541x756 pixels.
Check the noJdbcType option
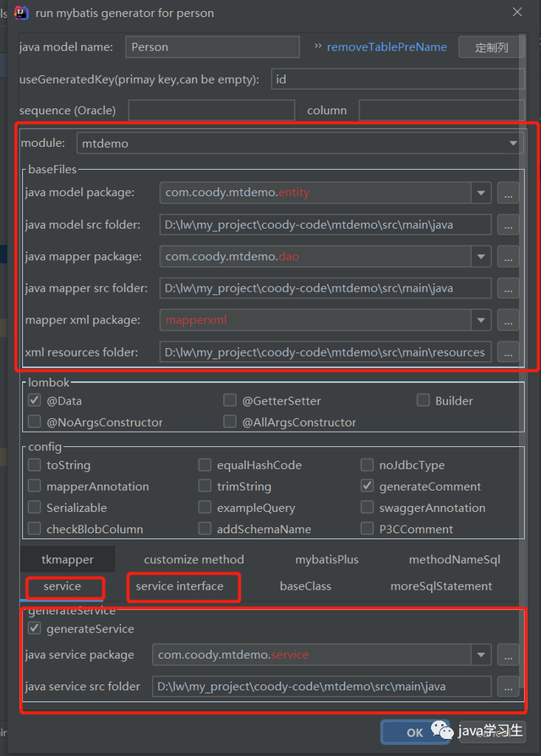(367, 465)
